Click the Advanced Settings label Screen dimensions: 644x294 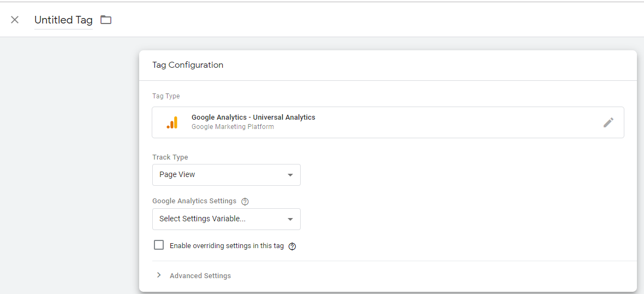[200, 276]
